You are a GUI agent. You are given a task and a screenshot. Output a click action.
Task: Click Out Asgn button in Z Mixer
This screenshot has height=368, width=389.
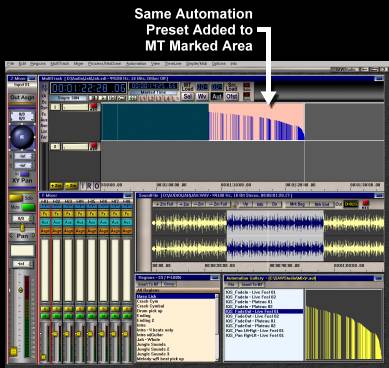[x=22, y=97]
